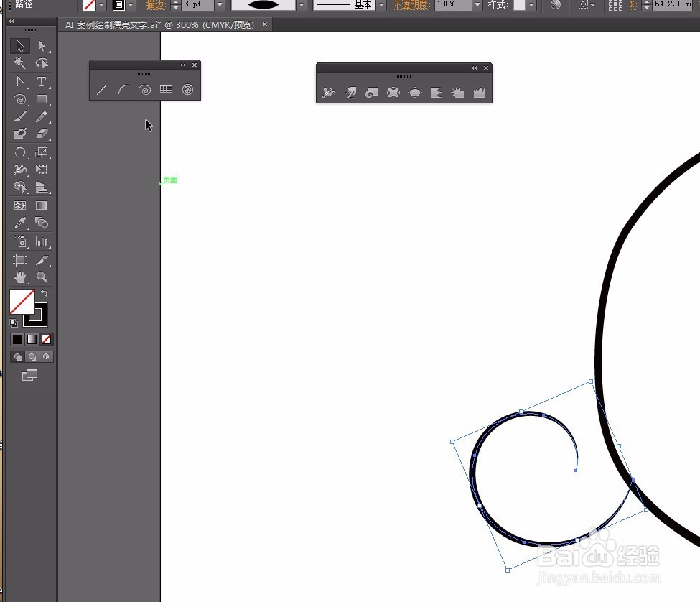Choose the Spiral tool in floating panel

point(144,90)
